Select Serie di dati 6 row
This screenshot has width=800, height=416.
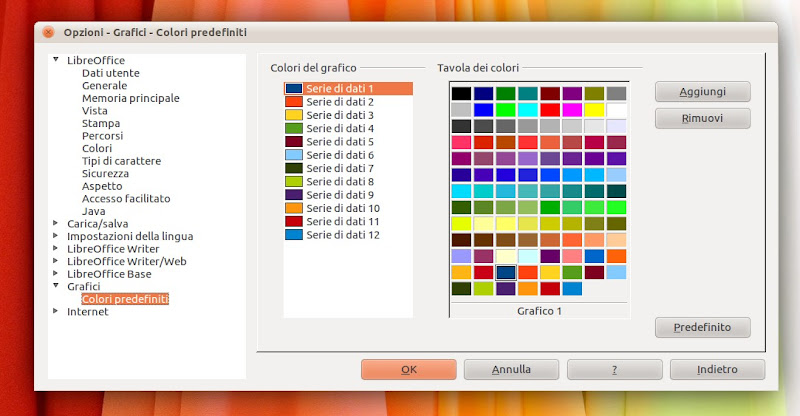pos(348,155)
